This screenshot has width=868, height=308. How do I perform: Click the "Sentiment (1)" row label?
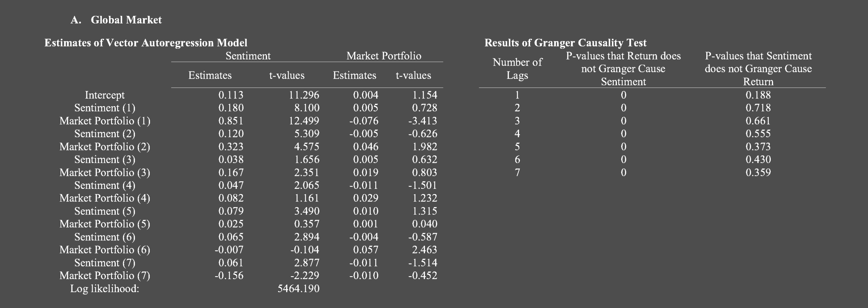pyautogui.click(x=104, y=108)
